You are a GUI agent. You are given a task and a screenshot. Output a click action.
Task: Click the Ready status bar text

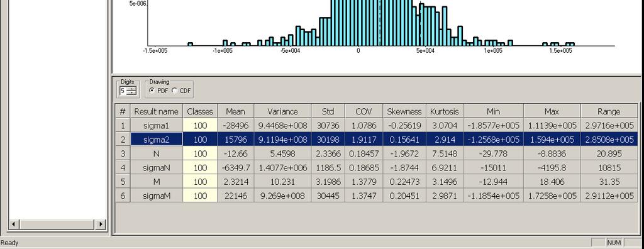point(9,243)
